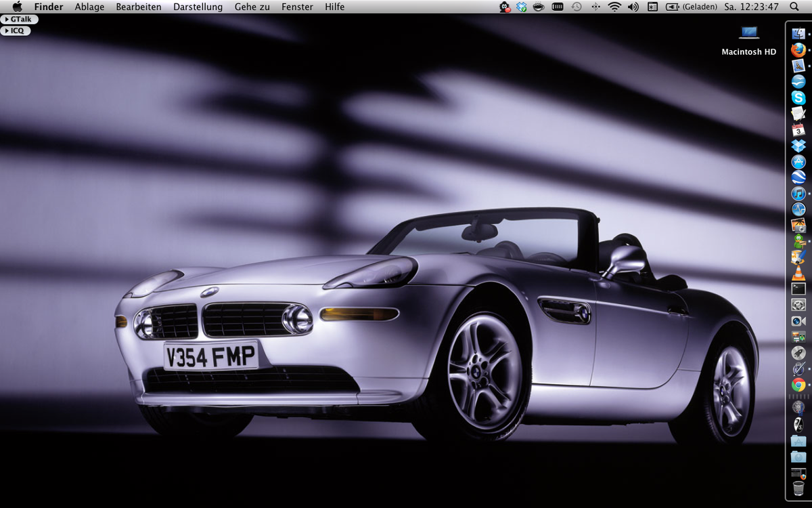Open System Preferences in the Dock
This screenshot has width=812, height=508.
pyautogui.click(x=798, y=305)
